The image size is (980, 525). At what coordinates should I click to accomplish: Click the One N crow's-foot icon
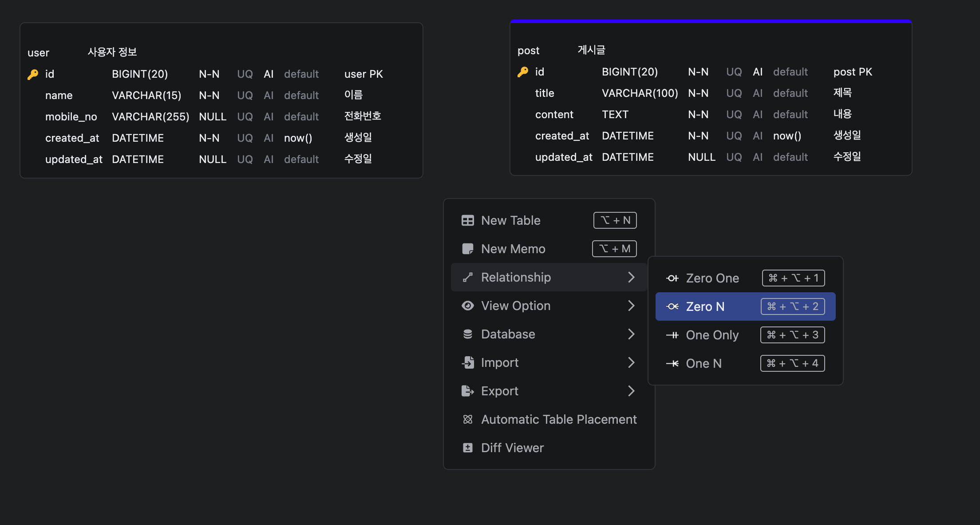[x=672, y=363]
